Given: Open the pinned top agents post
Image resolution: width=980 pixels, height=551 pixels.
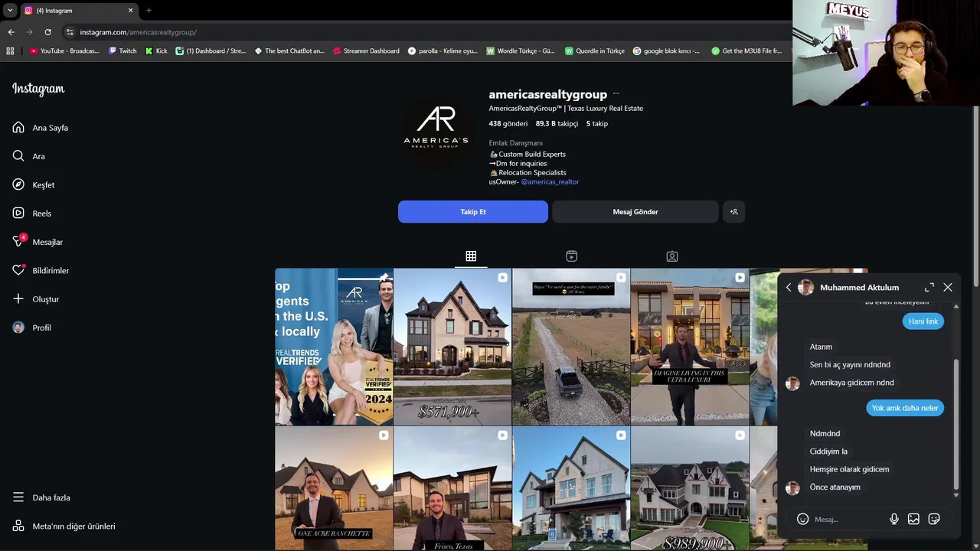Looking at the screenshot, I should 334,347.
